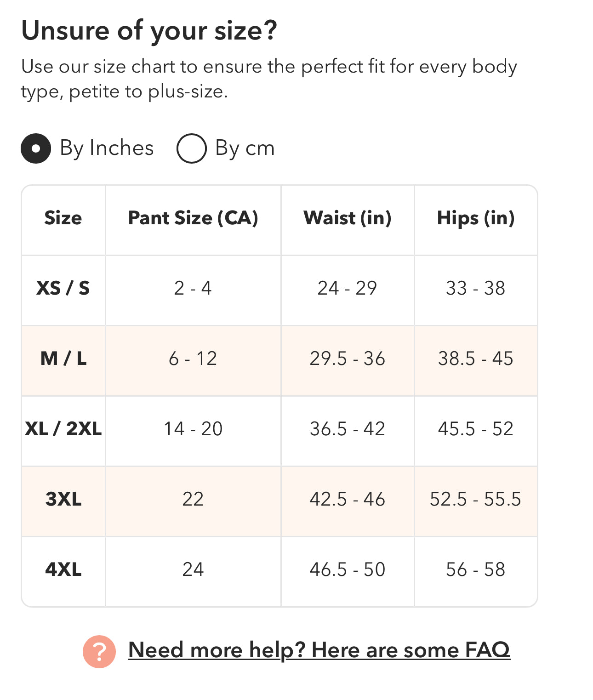The height and width of the screenshot is (700, 593).
Task: Select the "3XL" size row label
Action: pos(63,499)
